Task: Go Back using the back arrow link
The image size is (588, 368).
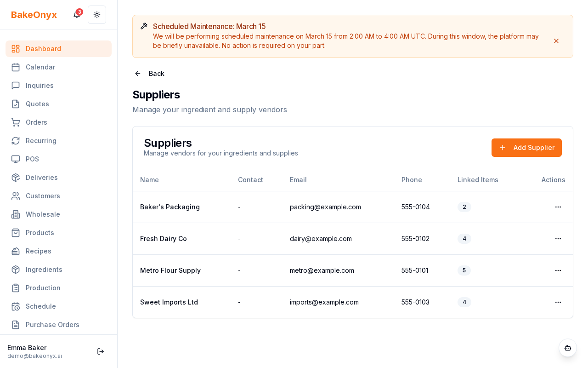Action: click(x=149, y=74)
